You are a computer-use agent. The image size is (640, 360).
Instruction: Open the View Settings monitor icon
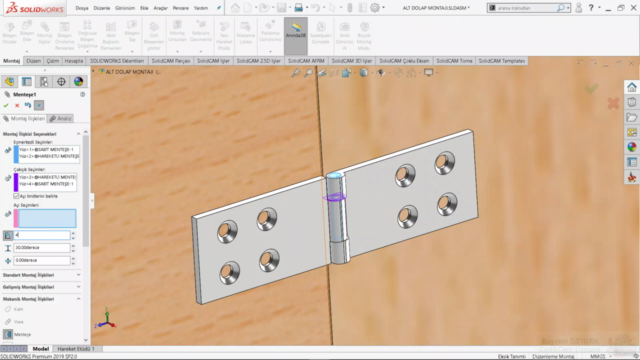(428, 73)
